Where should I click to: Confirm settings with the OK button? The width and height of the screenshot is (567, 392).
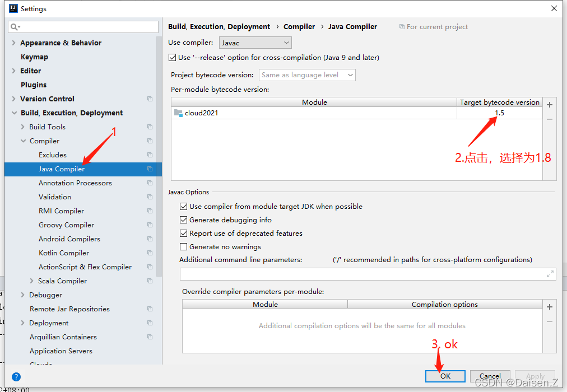point(445,376)
